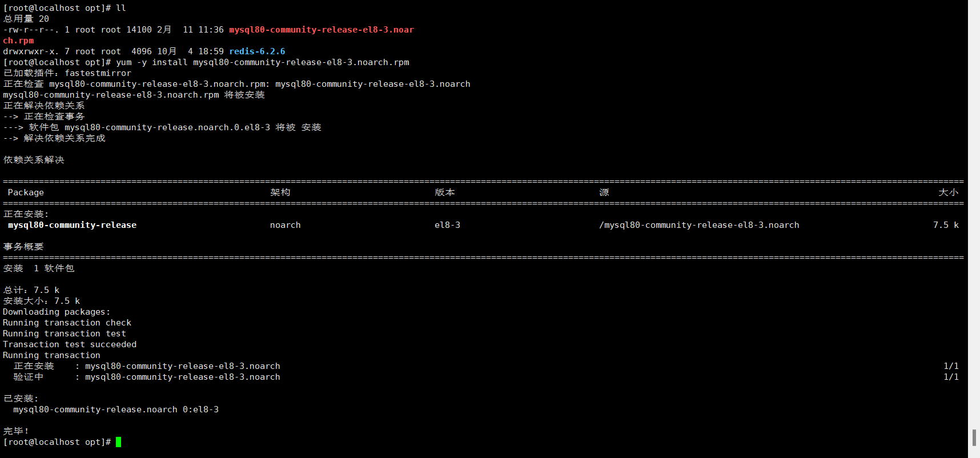
Task: Click 'mysql80-community-release.noarch 0:el8-3' installed entry
Action: tap(116, 409)
